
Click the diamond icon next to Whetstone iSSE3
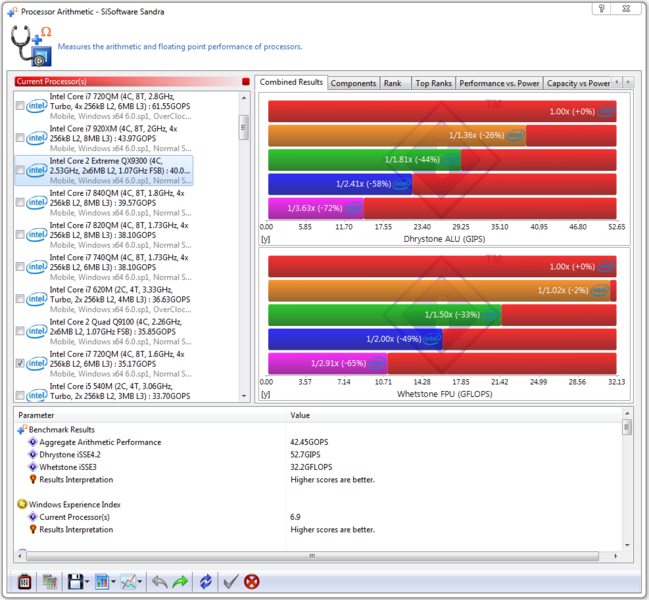click(33, 467)
